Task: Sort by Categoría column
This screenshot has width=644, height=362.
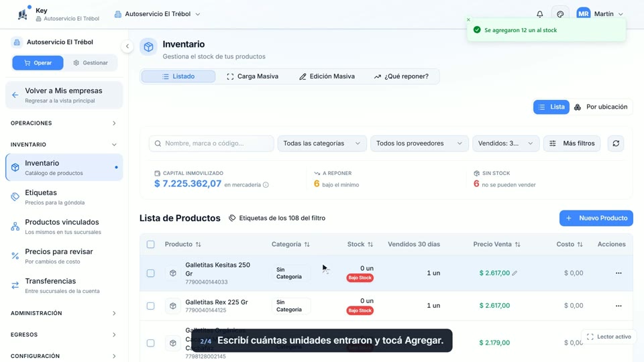Action: pos(290,244)
